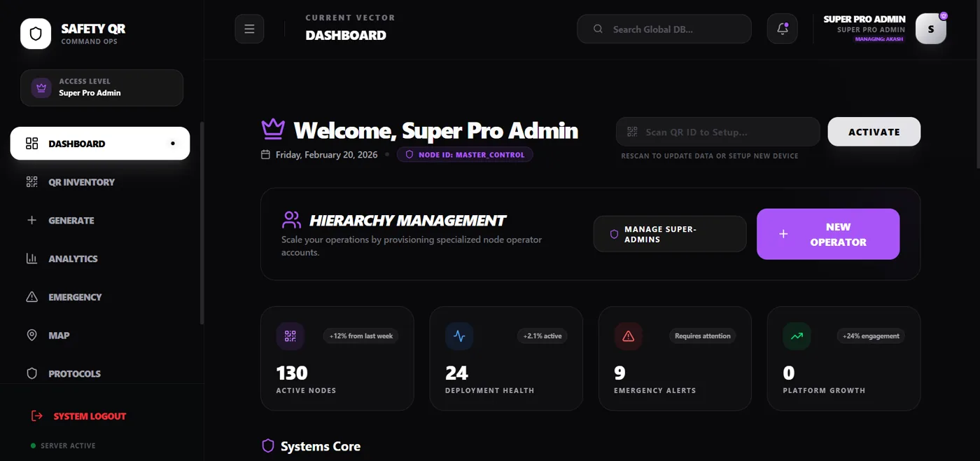The height and width of the screenshot is (461, 980).
Task: Click the Node ID: MASTER_CONTROL badge
Action: 465,154
